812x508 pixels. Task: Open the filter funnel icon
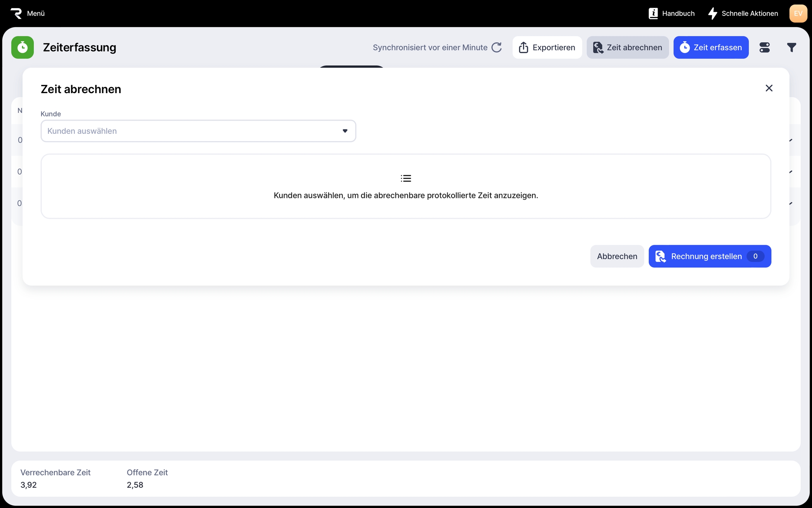792,47
